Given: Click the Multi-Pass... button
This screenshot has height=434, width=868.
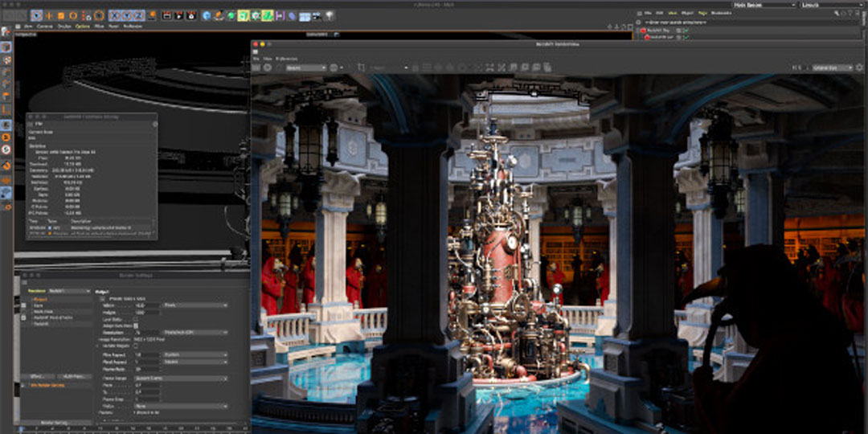Looking at the screenshot, I should (x=73, y=375).
